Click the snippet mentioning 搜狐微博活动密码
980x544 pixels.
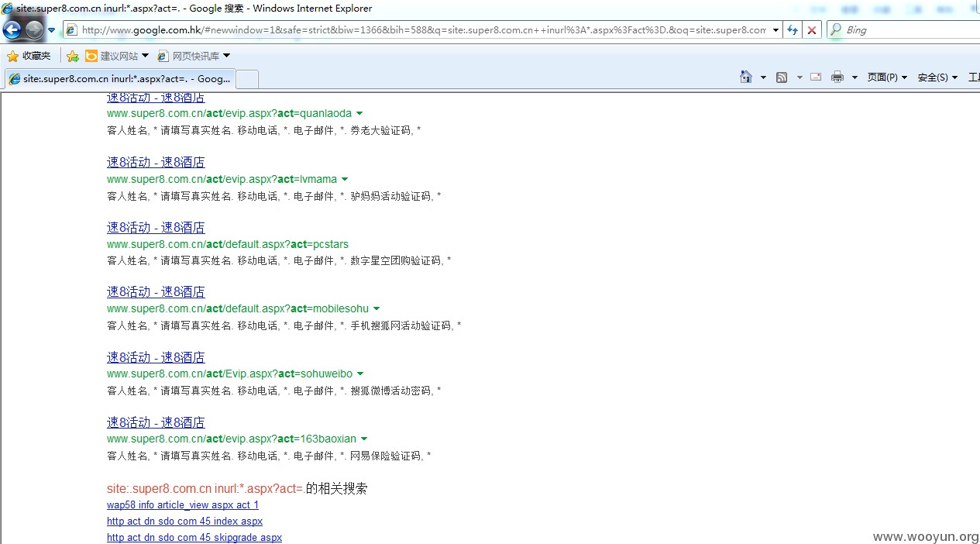point(274,391)
